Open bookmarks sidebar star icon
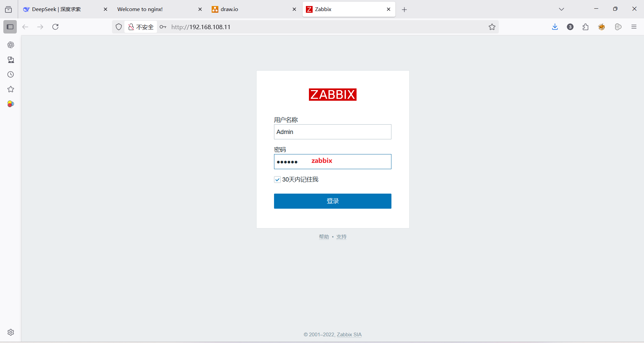The image size is (644, 343). tap(11, 89)
